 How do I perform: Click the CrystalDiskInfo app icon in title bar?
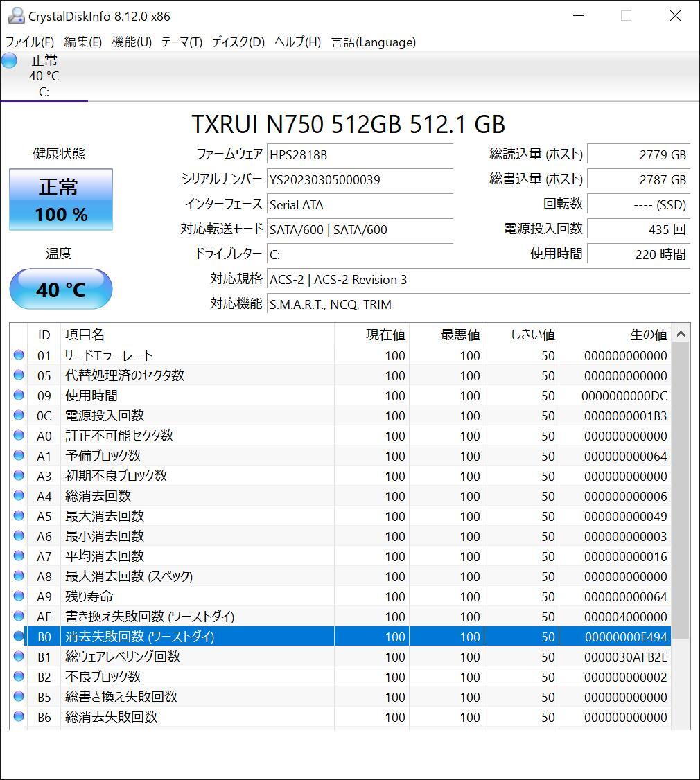point(15,16)
